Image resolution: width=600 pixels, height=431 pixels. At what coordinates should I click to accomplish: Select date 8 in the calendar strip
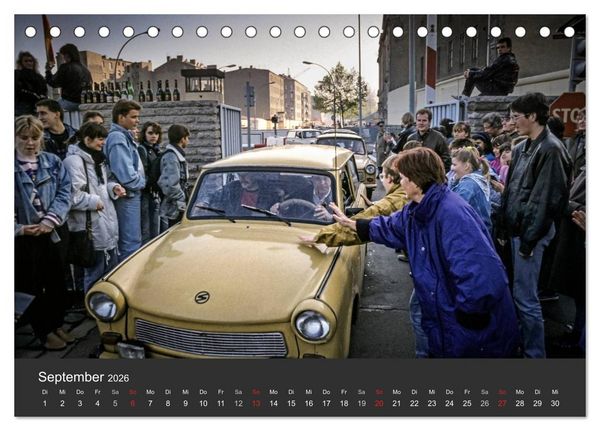point(168,403)
